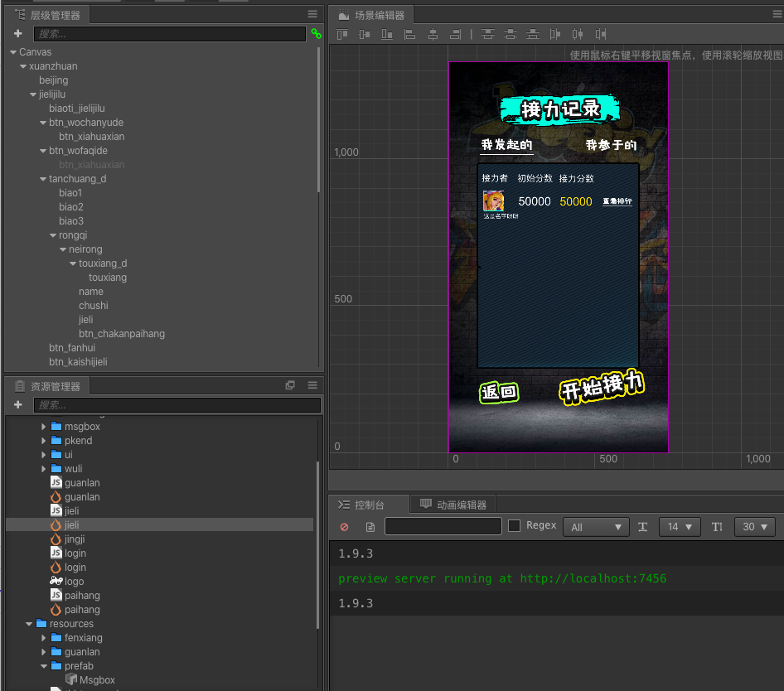Open the console log file icon
This screenshot has width=784, height=691.
(370, 527)
